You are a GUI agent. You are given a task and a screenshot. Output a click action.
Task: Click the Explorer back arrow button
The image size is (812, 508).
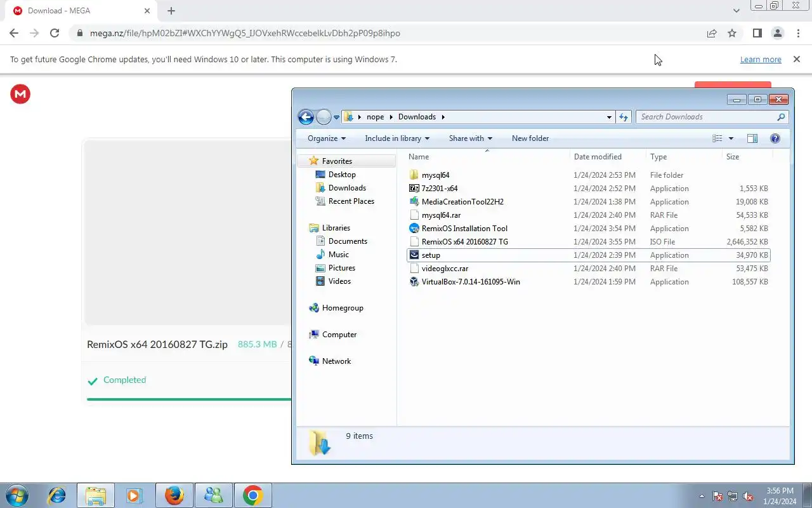[x=306, y=117]
